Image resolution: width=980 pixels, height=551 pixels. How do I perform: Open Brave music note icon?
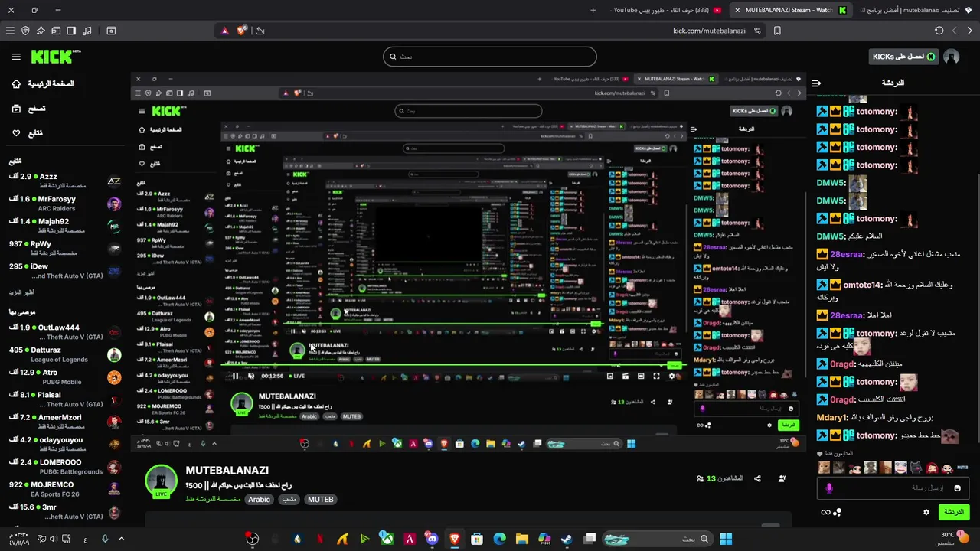pyautogui.click(x=87, y=31)
